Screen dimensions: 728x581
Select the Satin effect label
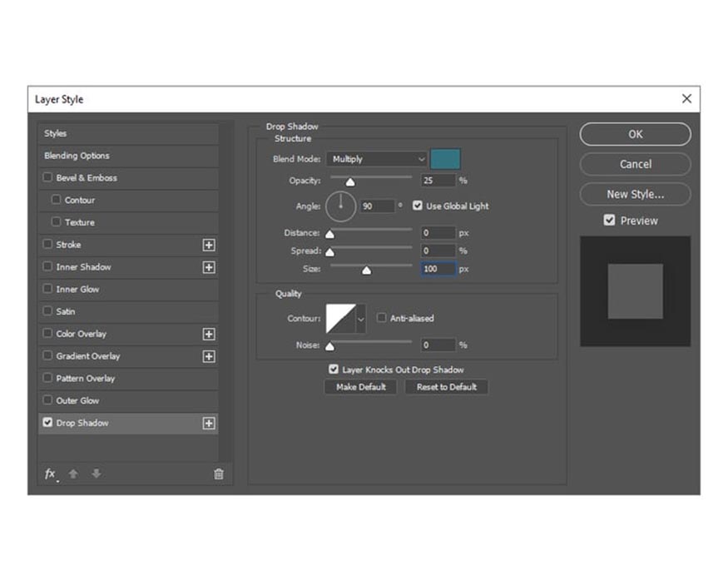(x=66, y=311)
